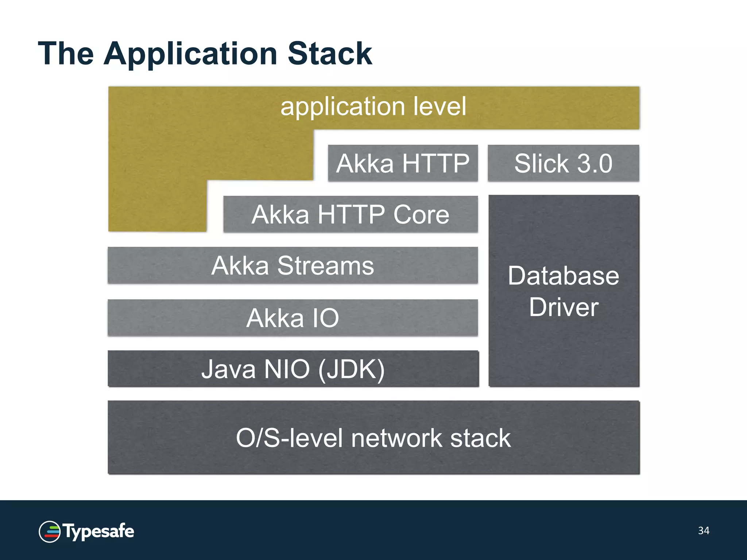Select the Slick 3.0 block
This screenshot has height=560, width=747.
click(x=563, y=163)
